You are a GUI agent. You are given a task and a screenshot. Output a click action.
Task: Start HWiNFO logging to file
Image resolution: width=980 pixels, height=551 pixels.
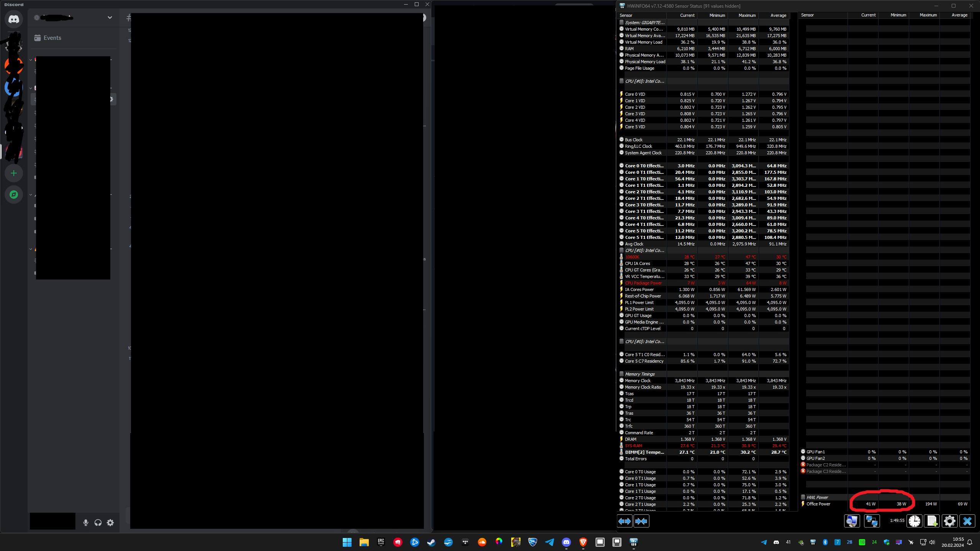(932, 521)
